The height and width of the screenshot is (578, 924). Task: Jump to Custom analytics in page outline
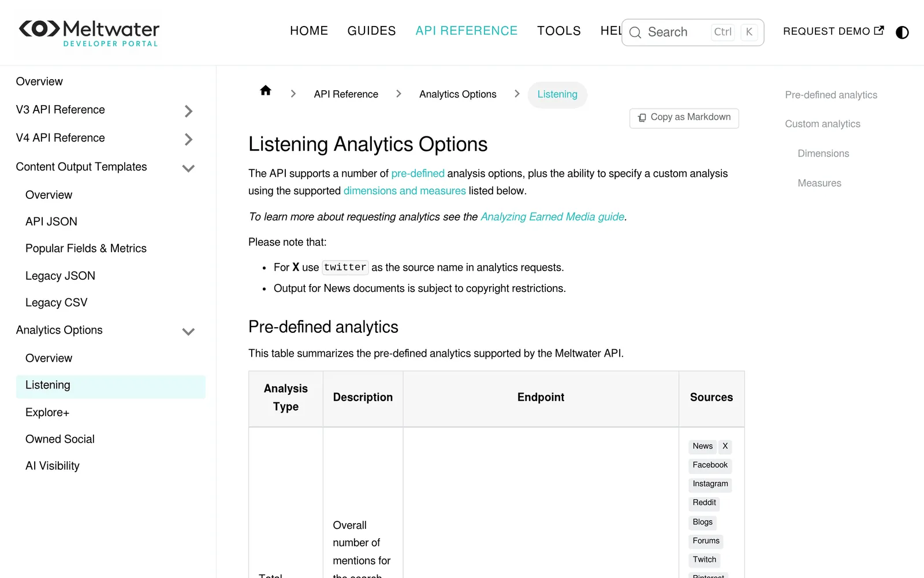point(822,124)
